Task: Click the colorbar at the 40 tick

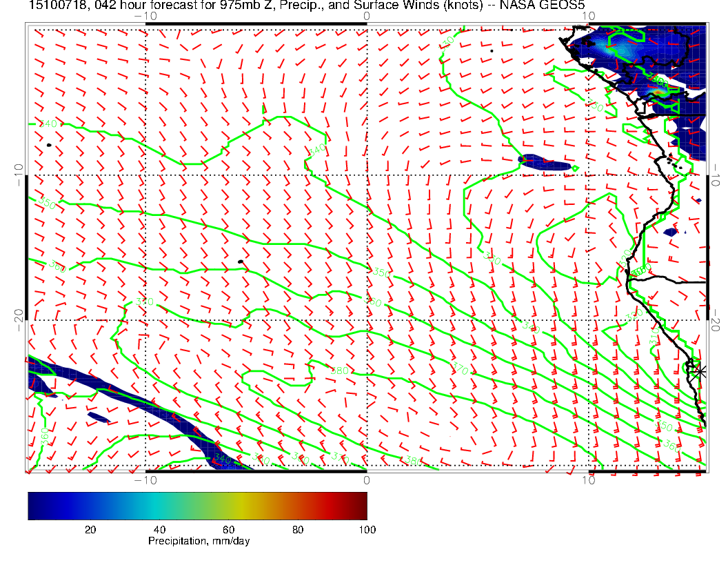Action: [159, 505]
